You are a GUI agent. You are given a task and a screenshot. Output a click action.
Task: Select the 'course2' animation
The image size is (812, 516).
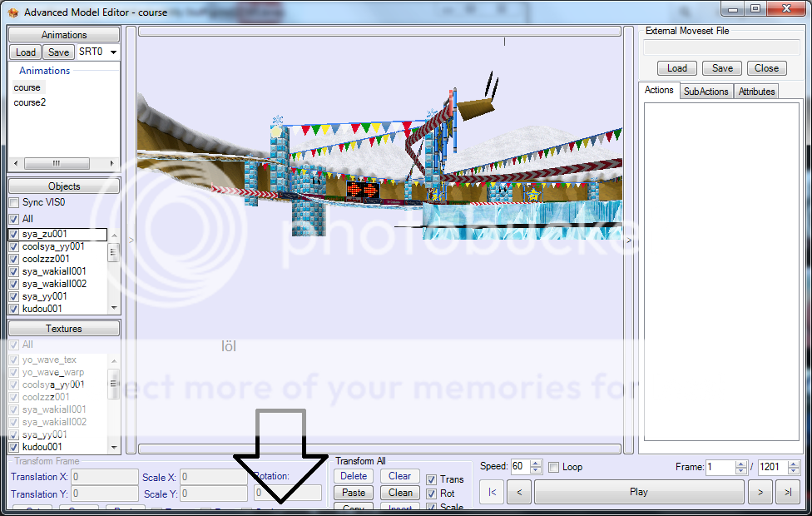click(29, 102)
